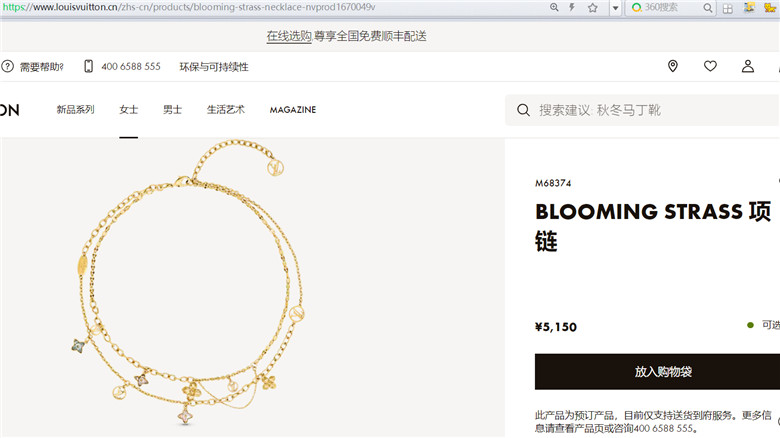Click the browser zoom magnifier icon
The height and width of the screenshot is (438, 780).
(x=554, y=7)
